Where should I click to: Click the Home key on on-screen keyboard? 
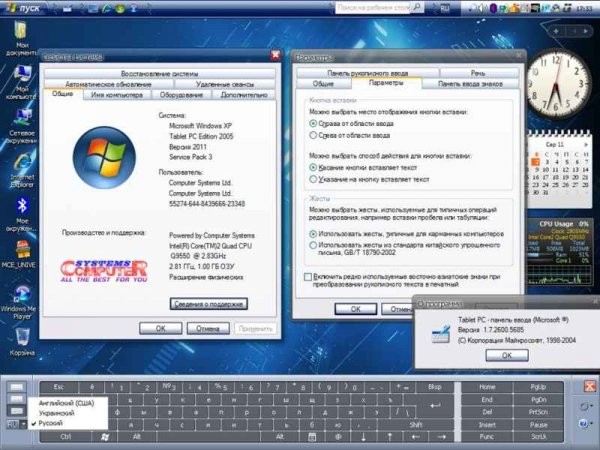pyautogui.click(x=487, y=387)
